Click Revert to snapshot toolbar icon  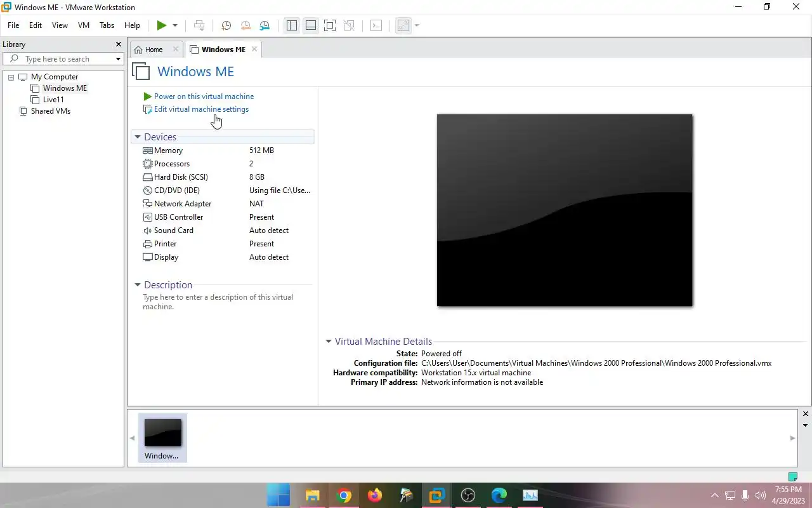pyautogui.click(x=246, y=25)
